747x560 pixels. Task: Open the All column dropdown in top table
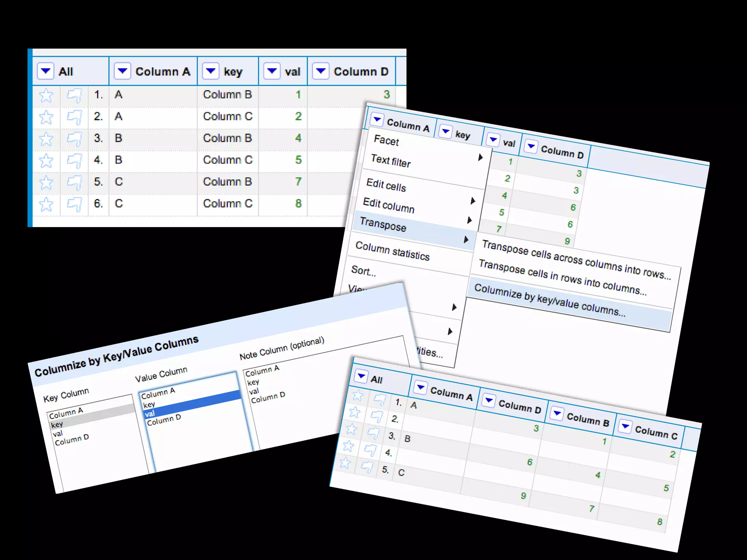[x=46, y=71]
